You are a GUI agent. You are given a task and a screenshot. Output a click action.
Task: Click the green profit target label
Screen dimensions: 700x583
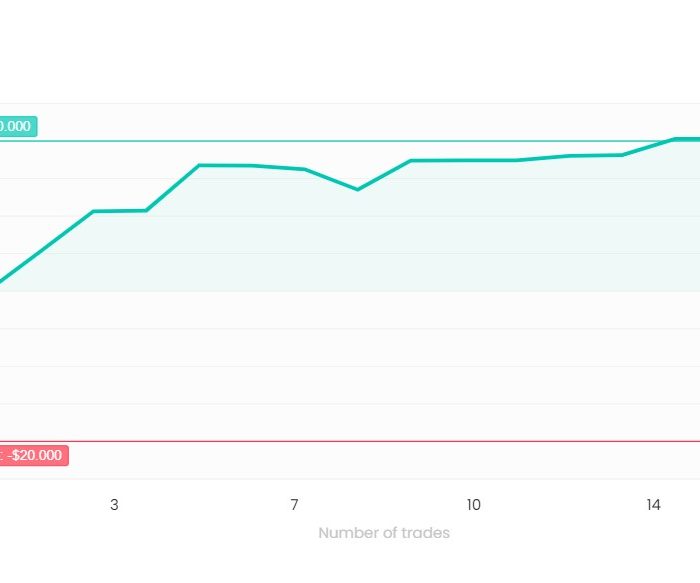tap(18, 126)
